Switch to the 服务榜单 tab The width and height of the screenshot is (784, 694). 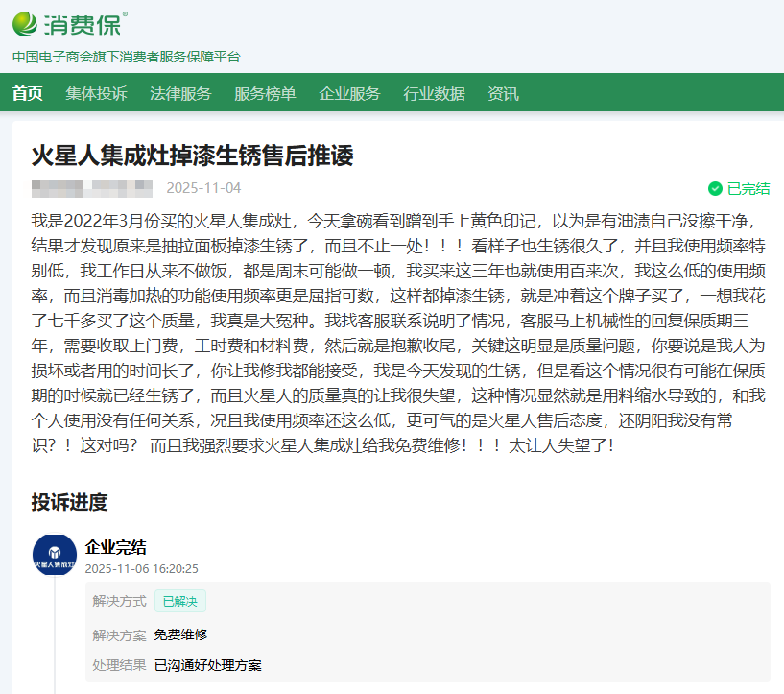[x=265, y=93]
